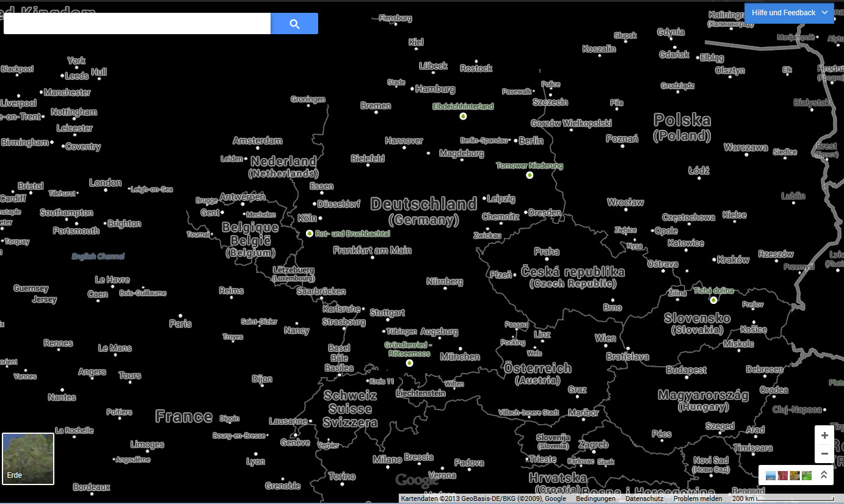Switch to Erde satellite view
Screen dimensions: 844x504
tap(28, 458)
